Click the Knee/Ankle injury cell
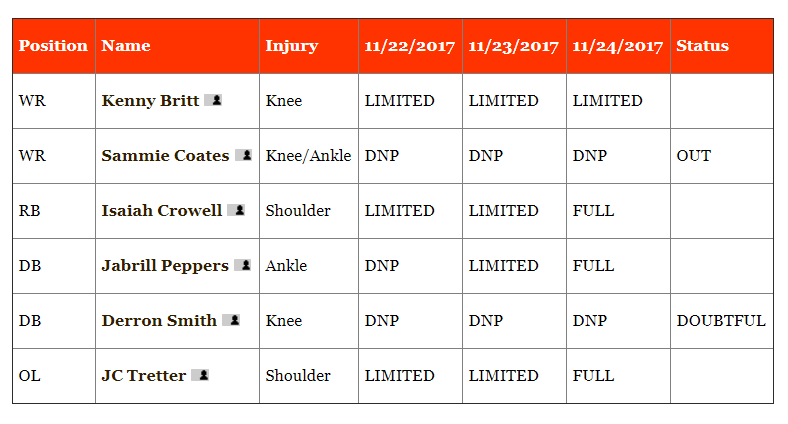This screenshot has width=788, height=424. pyautogui.click(x=308, y=156)
